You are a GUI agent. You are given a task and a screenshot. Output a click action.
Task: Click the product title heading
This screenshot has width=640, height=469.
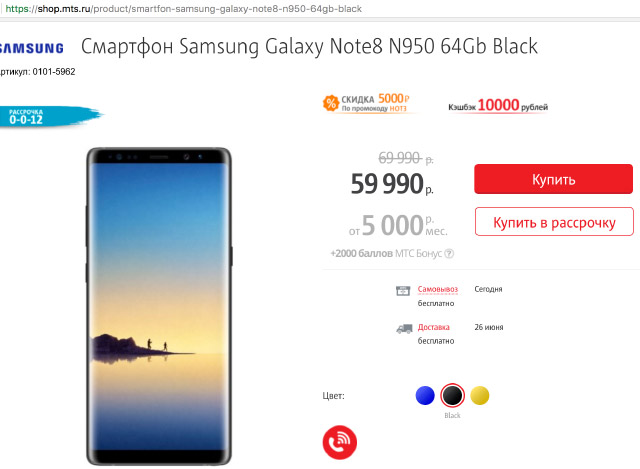(x=309, y=47)
